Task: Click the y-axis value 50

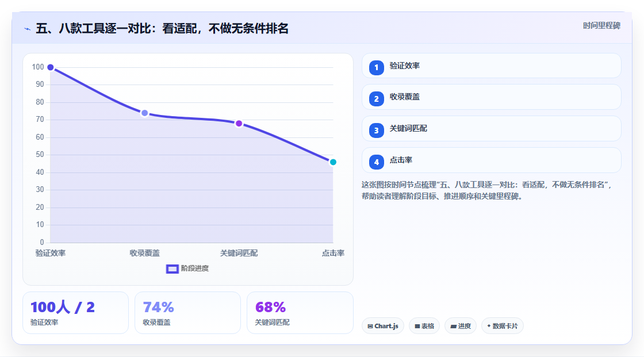Action: click(x=40, y=155)
